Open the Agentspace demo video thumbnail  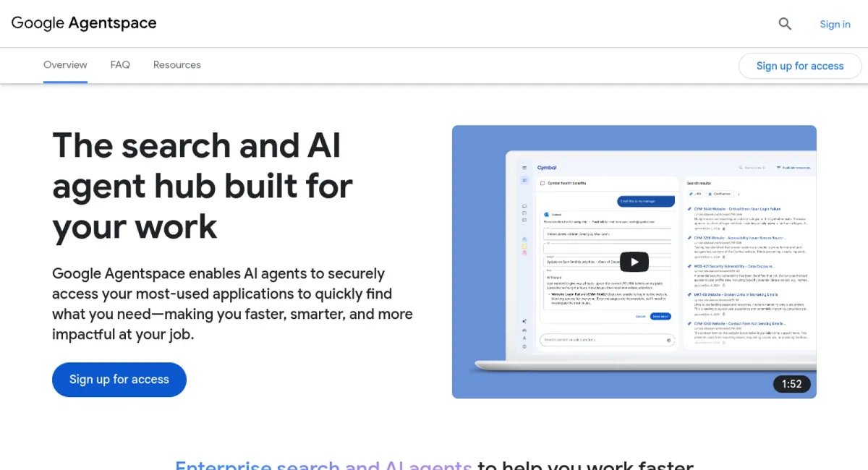(x=634, y=262)
